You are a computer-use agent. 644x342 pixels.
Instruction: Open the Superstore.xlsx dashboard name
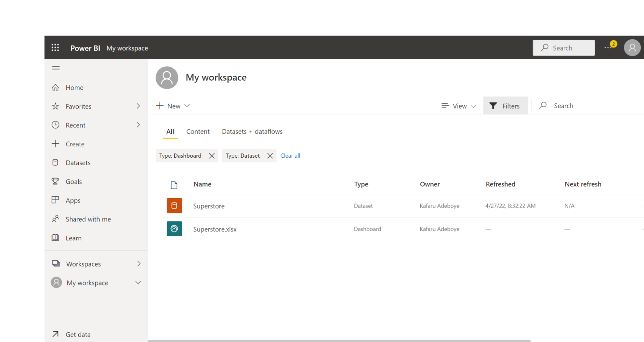coord(215,229)
